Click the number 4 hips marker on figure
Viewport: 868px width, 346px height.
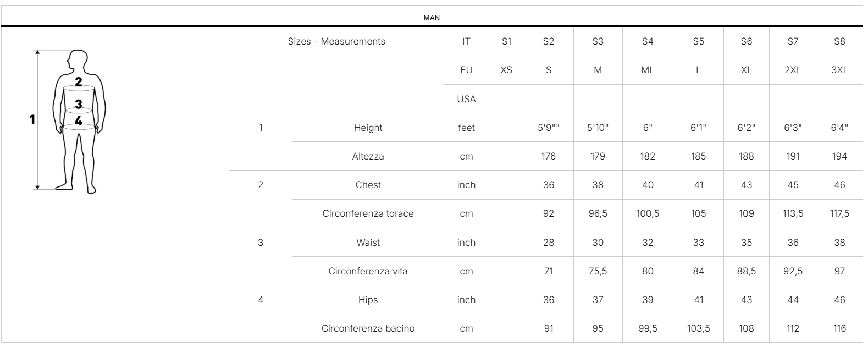[x=79, y=120]
